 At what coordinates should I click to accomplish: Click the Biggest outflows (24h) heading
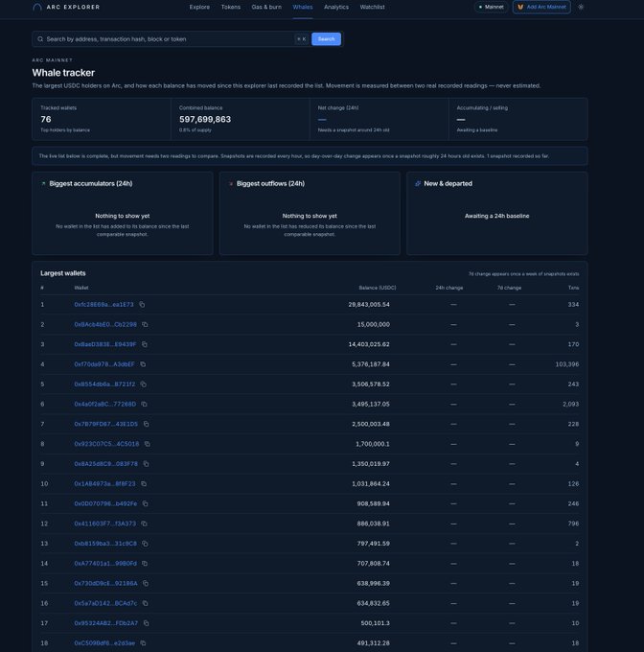point(270,183)
